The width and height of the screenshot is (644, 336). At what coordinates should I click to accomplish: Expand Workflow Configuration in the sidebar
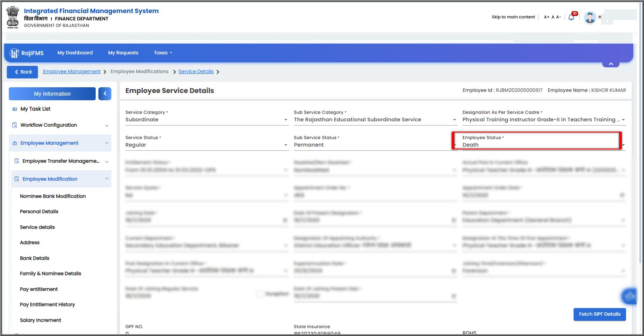tap(60, 125)
